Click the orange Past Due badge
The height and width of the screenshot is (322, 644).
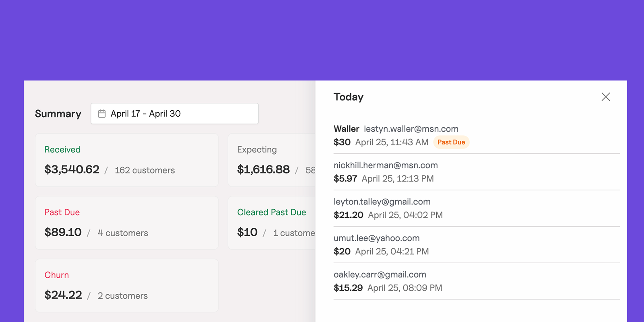point(451,142)
